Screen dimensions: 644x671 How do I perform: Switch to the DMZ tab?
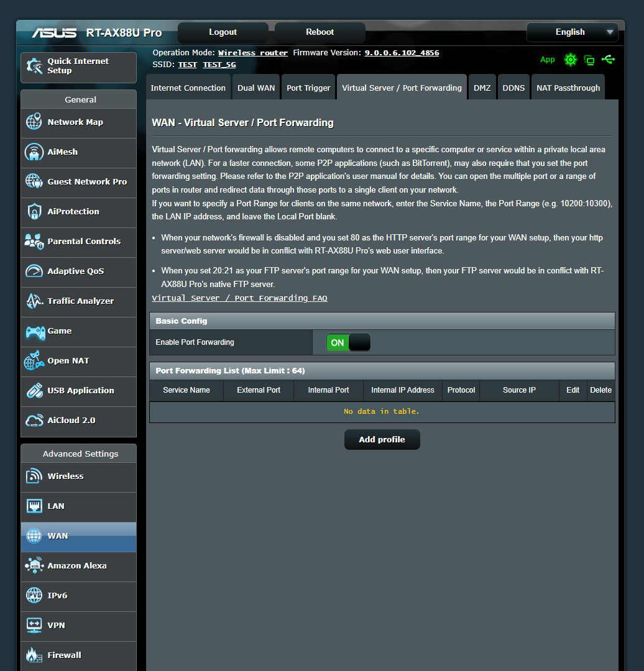pyautogui.click(x=482, y=88)
